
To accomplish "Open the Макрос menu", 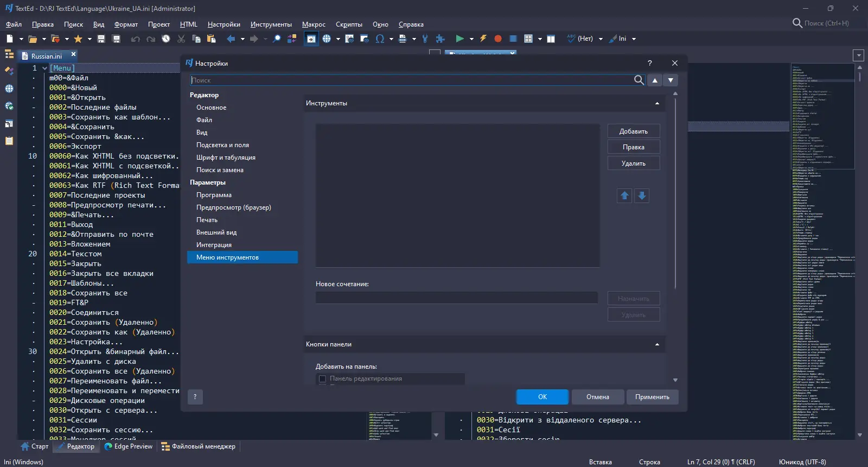I will pyautogui.click(x=314, y=24).
